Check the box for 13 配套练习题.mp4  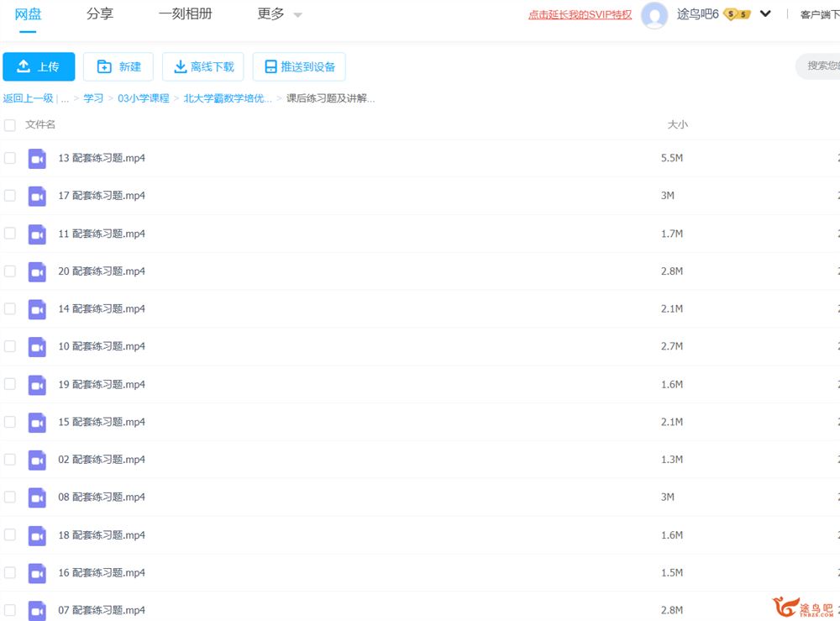9,158
